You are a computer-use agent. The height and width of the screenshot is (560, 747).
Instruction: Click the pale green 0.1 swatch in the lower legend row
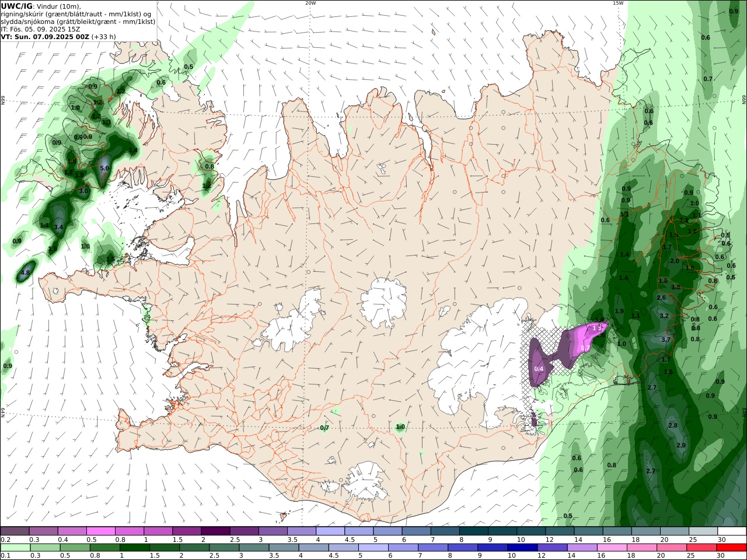pos(16,548)
